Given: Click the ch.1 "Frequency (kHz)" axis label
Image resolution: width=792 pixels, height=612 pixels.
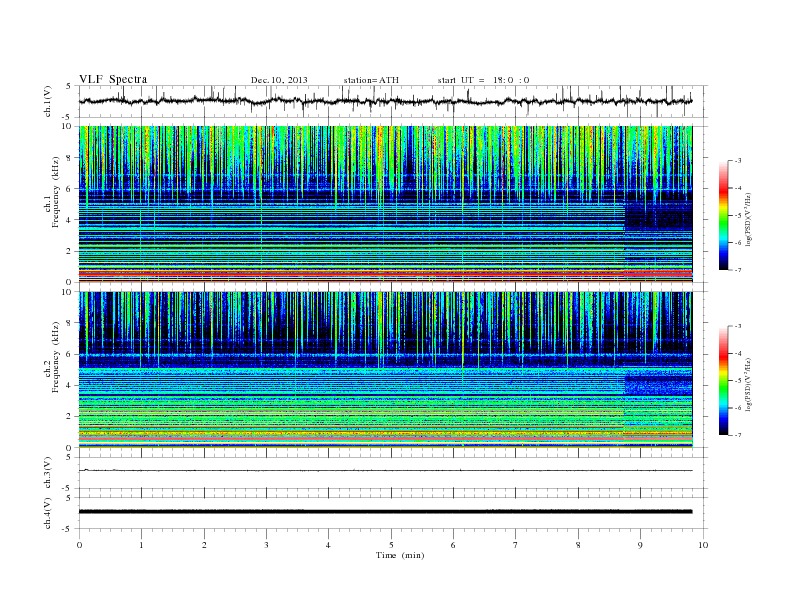Looking at the screenshot, I should click(56, 192).
